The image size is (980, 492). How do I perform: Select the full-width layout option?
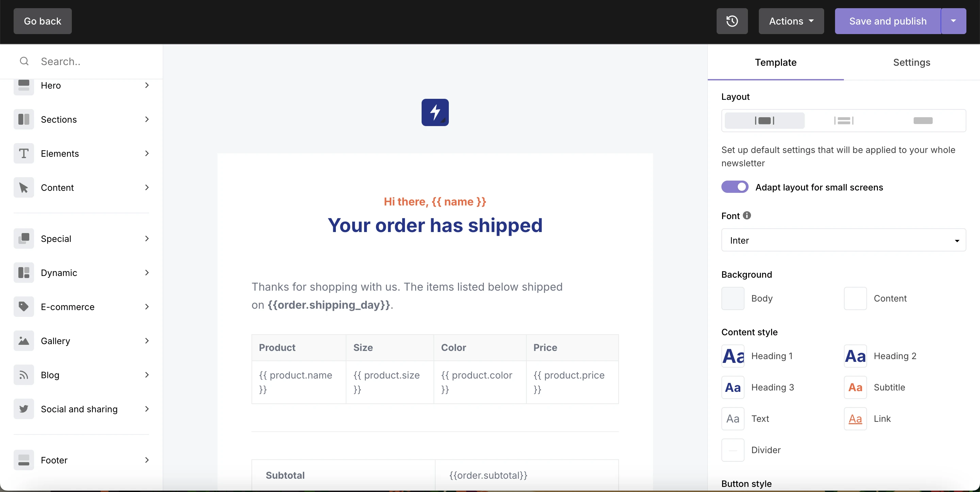click(922, 121)
